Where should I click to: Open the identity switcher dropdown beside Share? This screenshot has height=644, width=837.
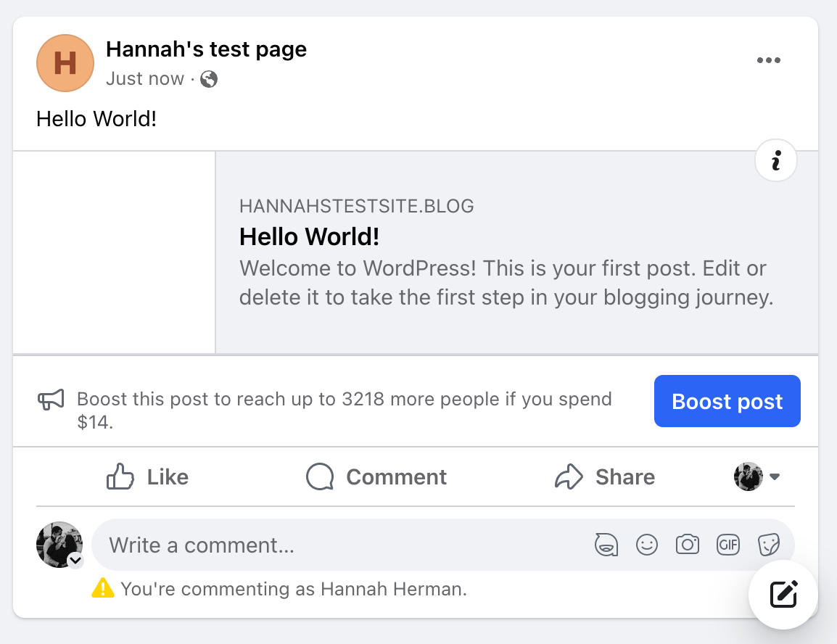[757, 476]
